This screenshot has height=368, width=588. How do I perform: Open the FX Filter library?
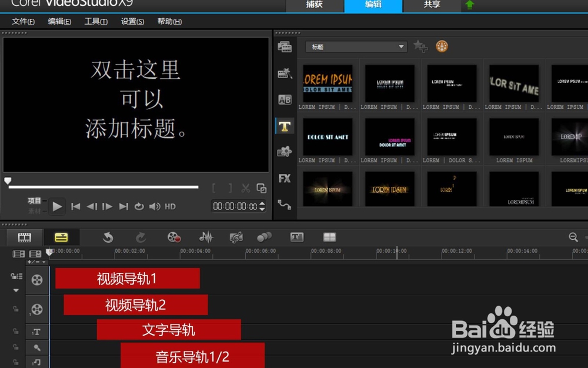[285, 178]
